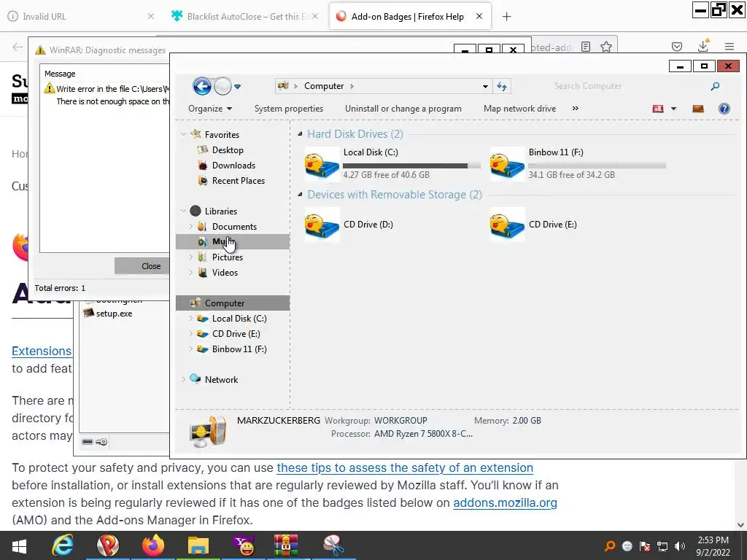This screenshot has height=560, width=747.
Task: Open File Explorer from the taskbar
Action: (x=198, y=545)
